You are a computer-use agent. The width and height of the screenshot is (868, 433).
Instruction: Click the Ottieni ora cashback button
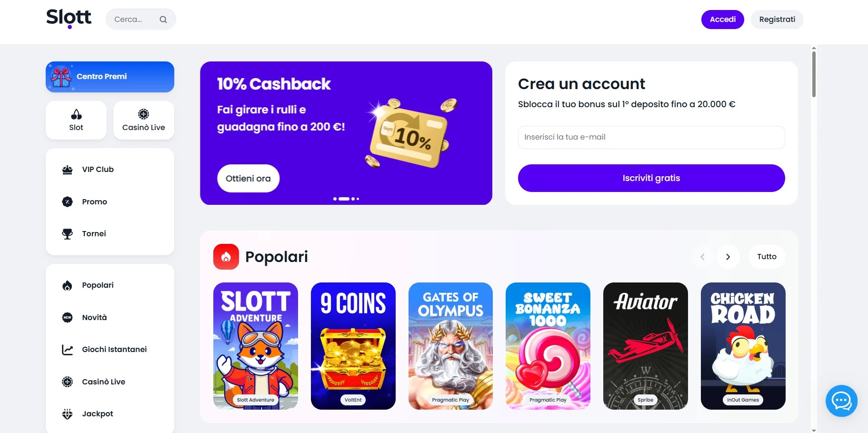[x=248, y=179]
